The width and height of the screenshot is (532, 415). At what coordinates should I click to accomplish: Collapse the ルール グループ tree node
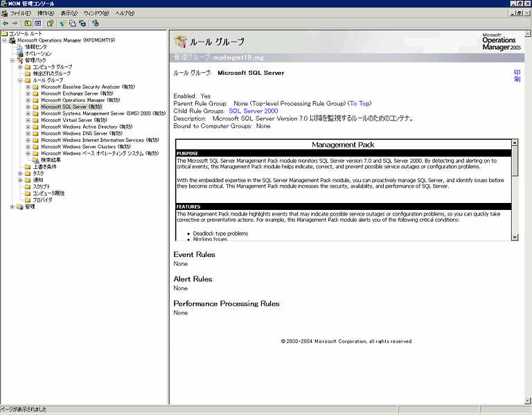tap(20, 80)
